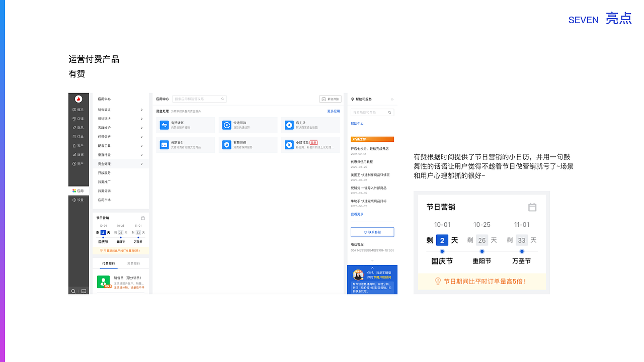Click the 销售员 green app icon
The image size is (644, 362).
point(104,282)
